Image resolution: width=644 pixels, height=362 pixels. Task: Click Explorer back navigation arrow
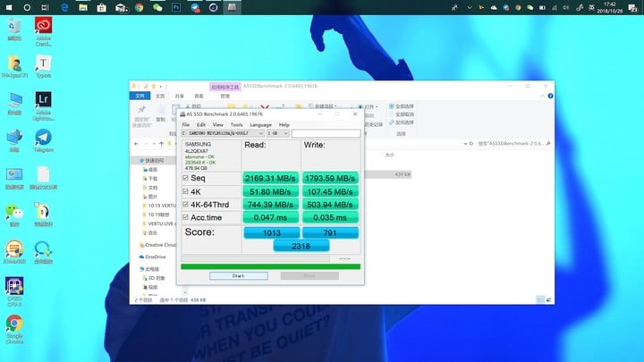[136, 144]
